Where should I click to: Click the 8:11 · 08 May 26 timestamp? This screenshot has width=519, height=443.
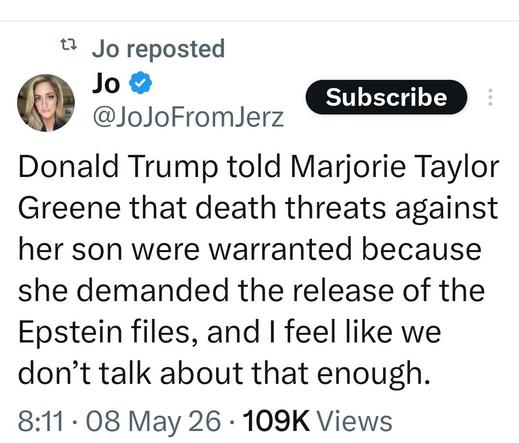119,421
